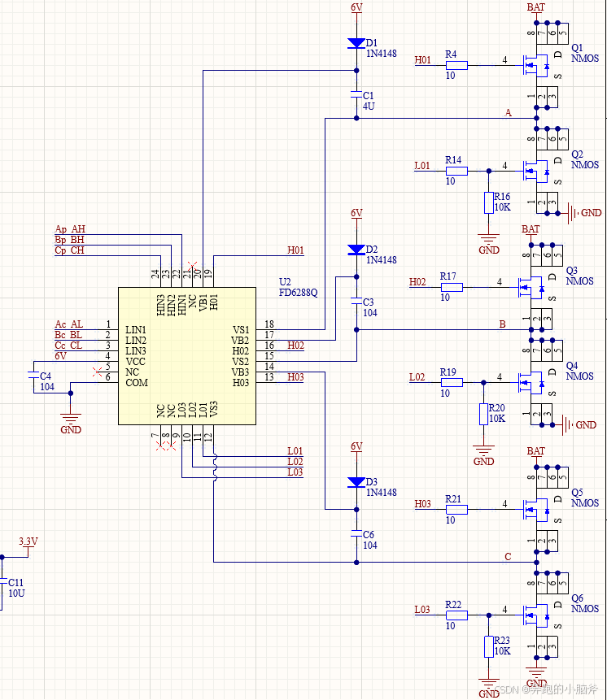Click the 'L02' net label left of R19
The width and height of the screenshot is (607, 700).
point(417,377)
